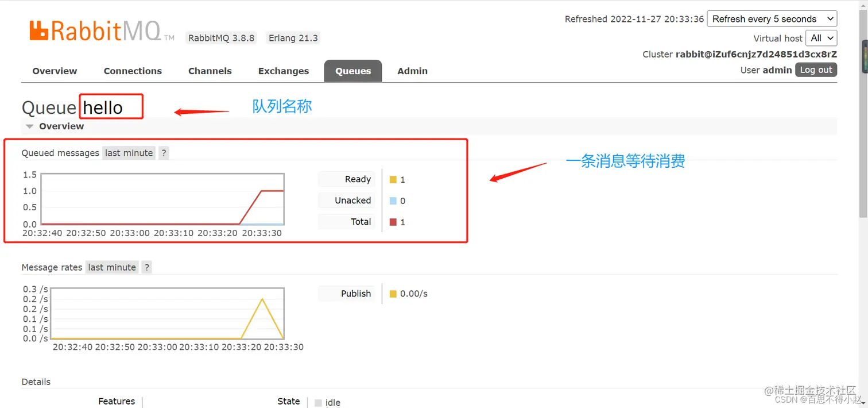Open the Overview tab in navigation

(55, 71)
